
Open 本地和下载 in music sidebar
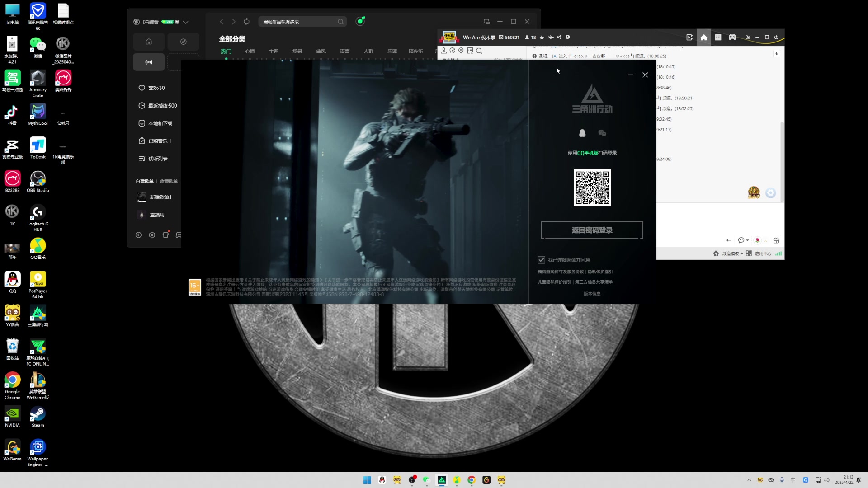coord(156,123)
